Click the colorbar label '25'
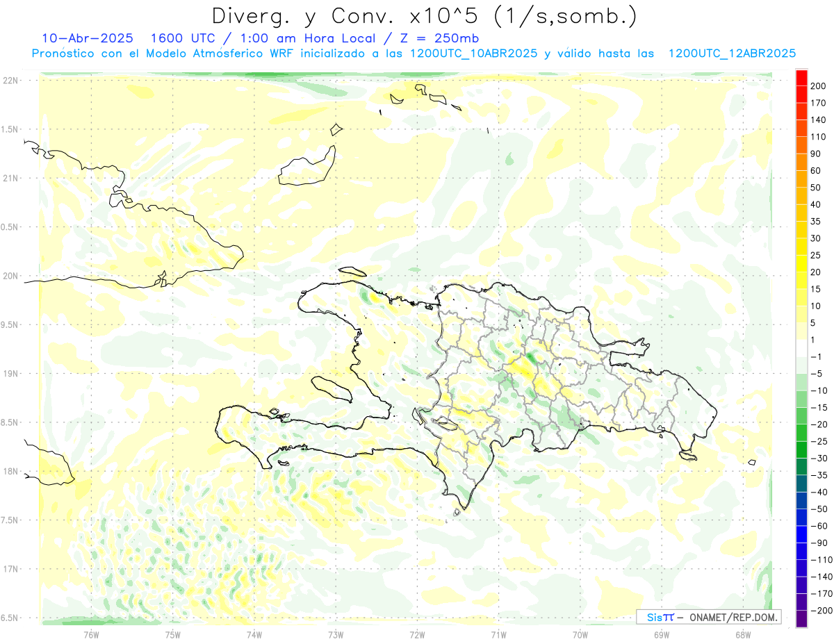This screenshot has width=834, height=644. pos(816,255)
